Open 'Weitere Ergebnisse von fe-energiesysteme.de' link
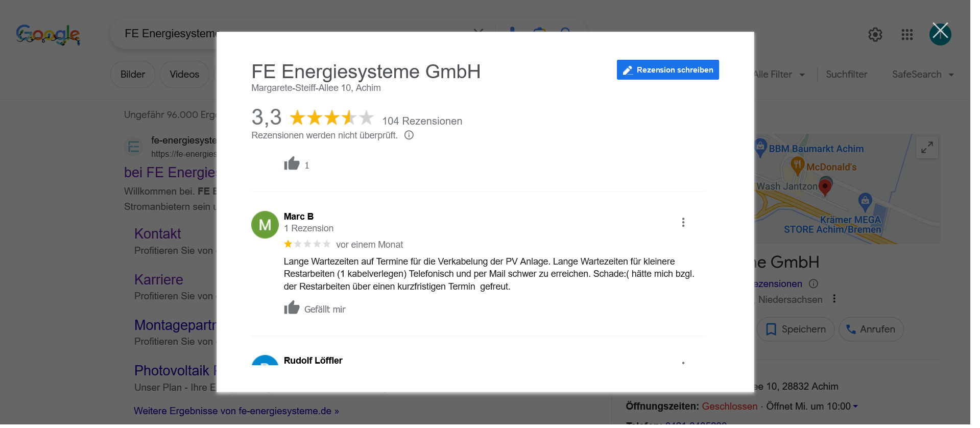The image size is (980, 428). (236, 411)
